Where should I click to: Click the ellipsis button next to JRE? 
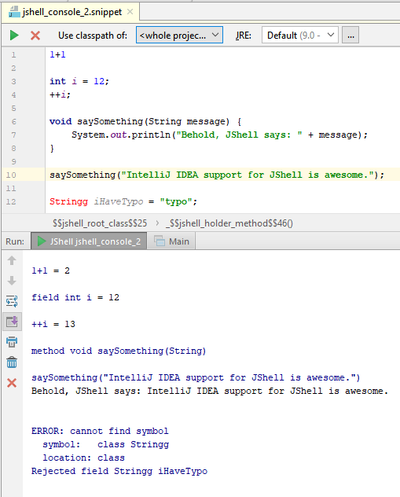pyautogui.click(x=350, y=35)
